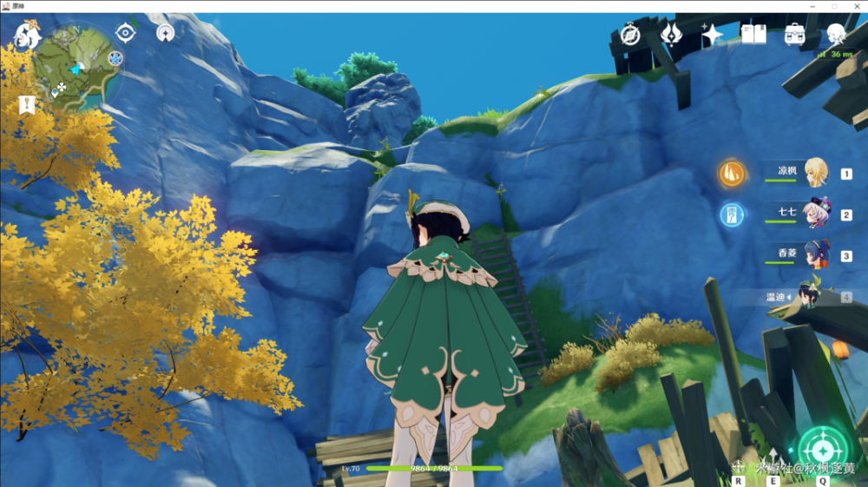Click the blue Cryo talisman icon beside 七七
The height and width of the screenshot is (487, 868).
(x=732, y=214)
